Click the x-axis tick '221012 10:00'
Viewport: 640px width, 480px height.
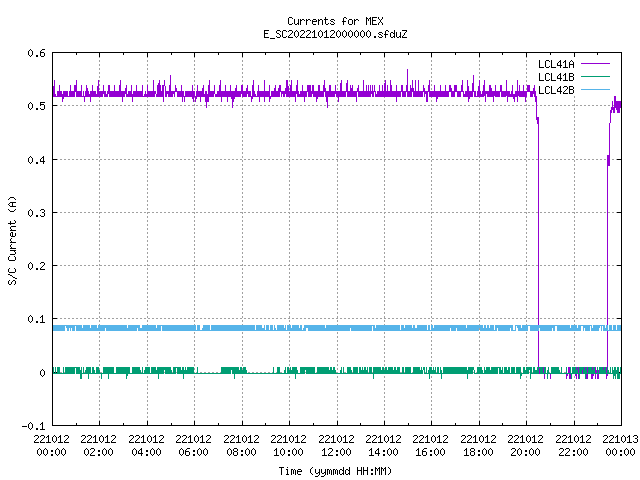[288, 445]
